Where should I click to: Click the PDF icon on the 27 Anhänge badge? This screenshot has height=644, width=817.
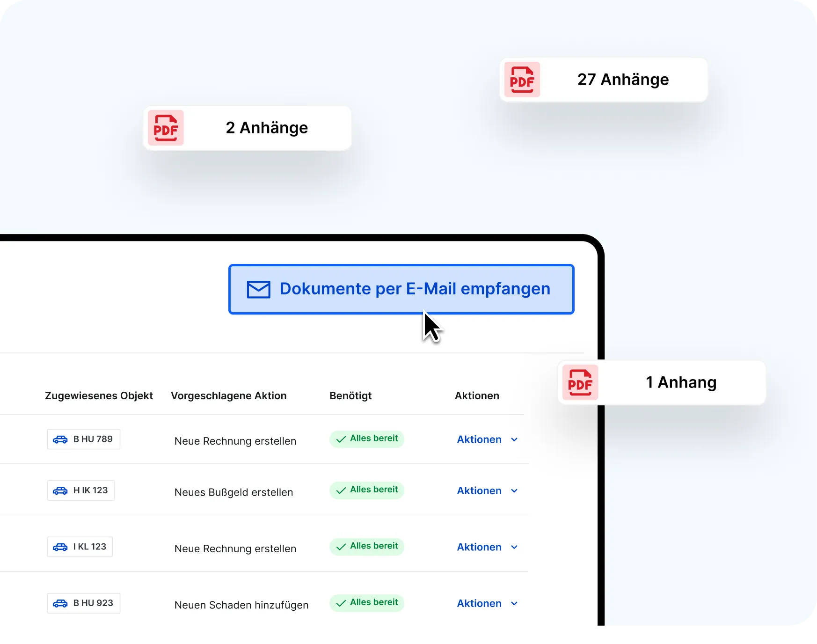click(522, 80)
